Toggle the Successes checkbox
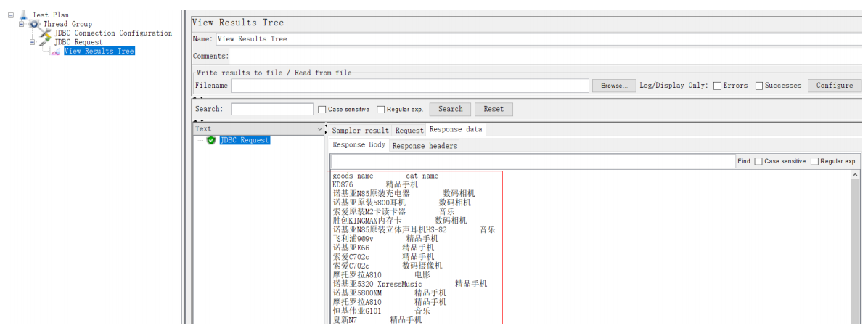 click(x=759, y=86)
